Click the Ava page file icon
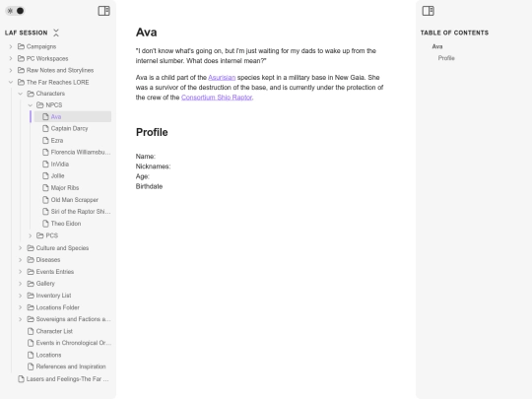 click(45, 116)
